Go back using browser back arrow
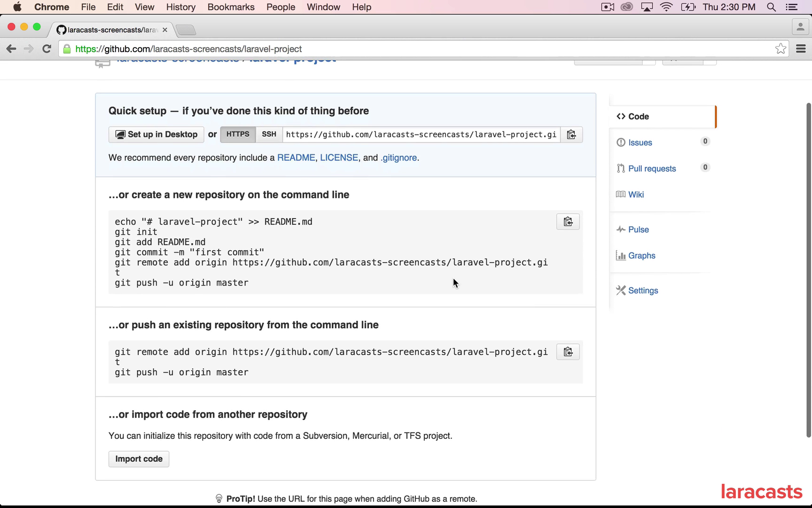 tap(11, 49)
